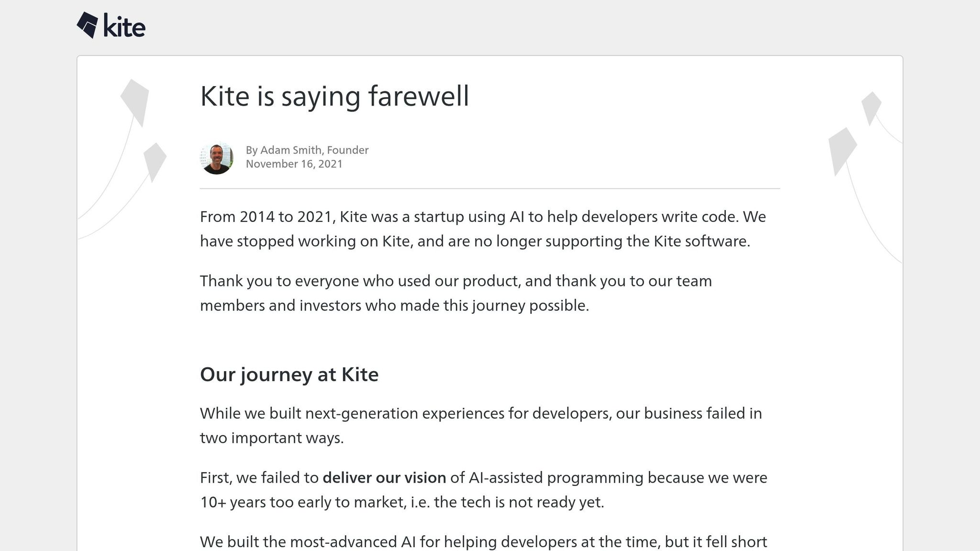Click the 'Our journey at Kite' heading

click(289, 375)
